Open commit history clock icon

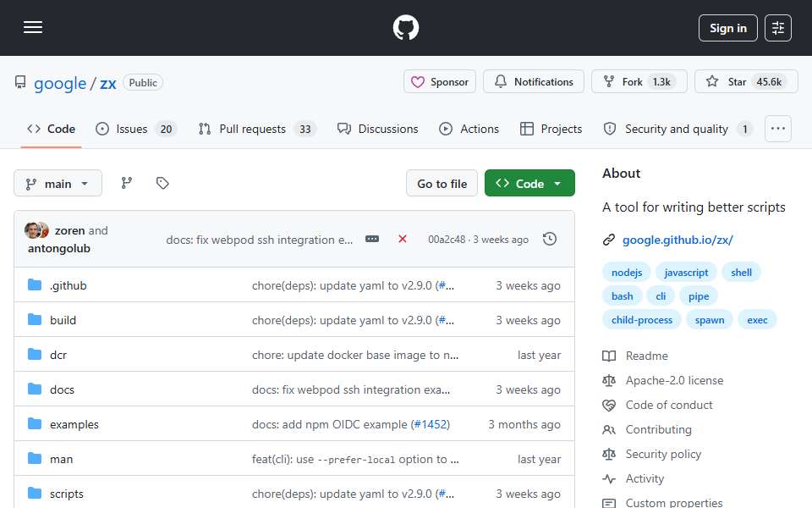(550, 239)
